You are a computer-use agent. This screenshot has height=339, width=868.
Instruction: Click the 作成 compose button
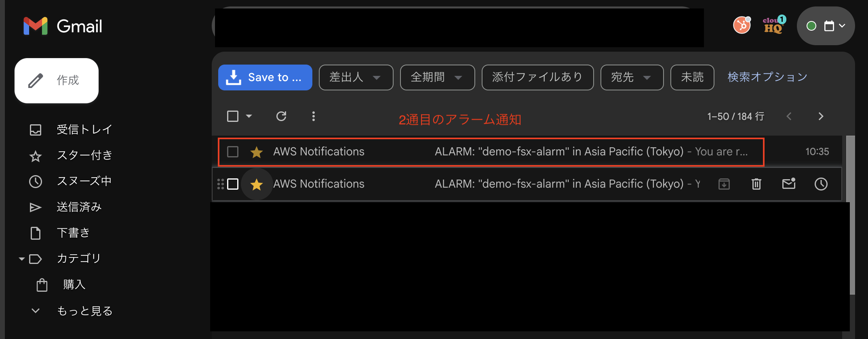[57, 81]
